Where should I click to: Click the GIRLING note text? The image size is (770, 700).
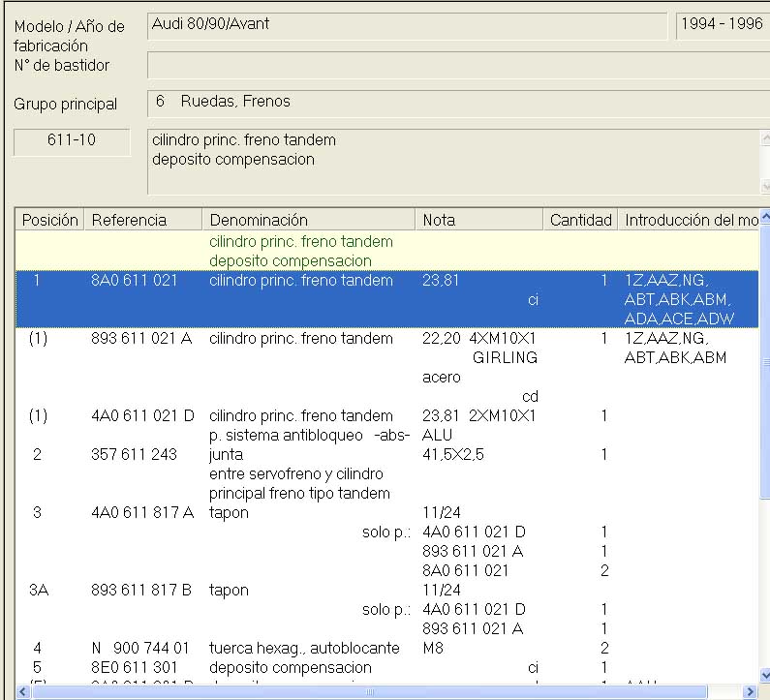tap(505, 357)
